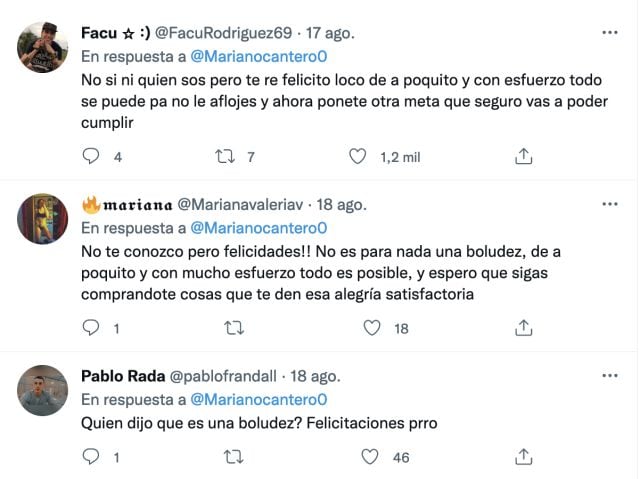Open more options on Facu's tweet

click(609, 32)
